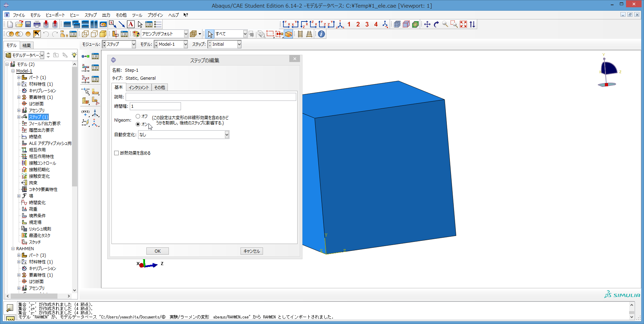644x324 pixels.
Task: Enable wireframe render style icon
Action: click(85, 34)
